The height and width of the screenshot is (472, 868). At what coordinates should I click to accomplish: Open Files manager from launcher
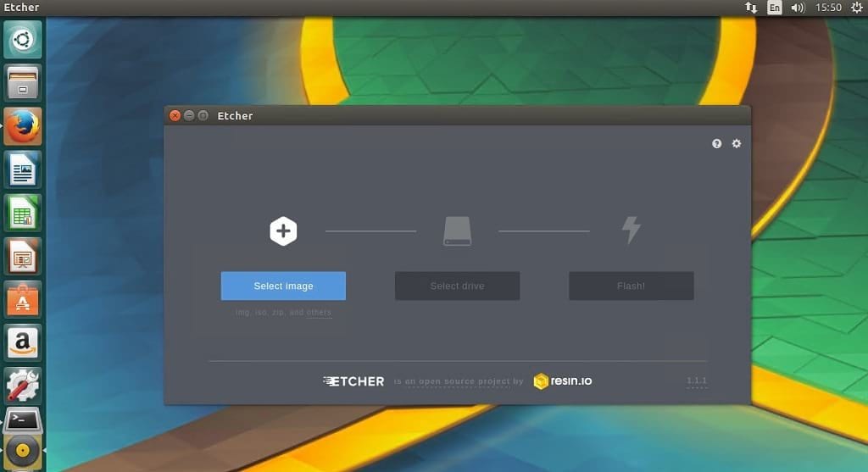coord(23,83)
